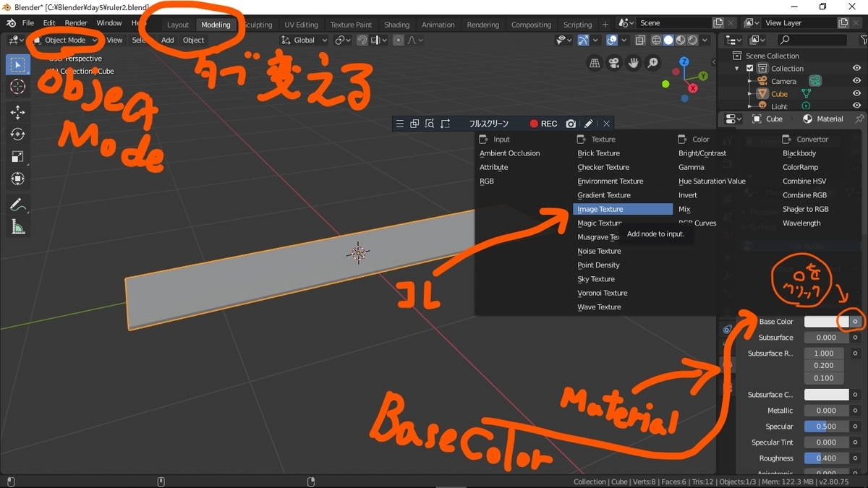
Task: Click the magnifier capture icon in recorder bar
Action: [x=430, y=124]
